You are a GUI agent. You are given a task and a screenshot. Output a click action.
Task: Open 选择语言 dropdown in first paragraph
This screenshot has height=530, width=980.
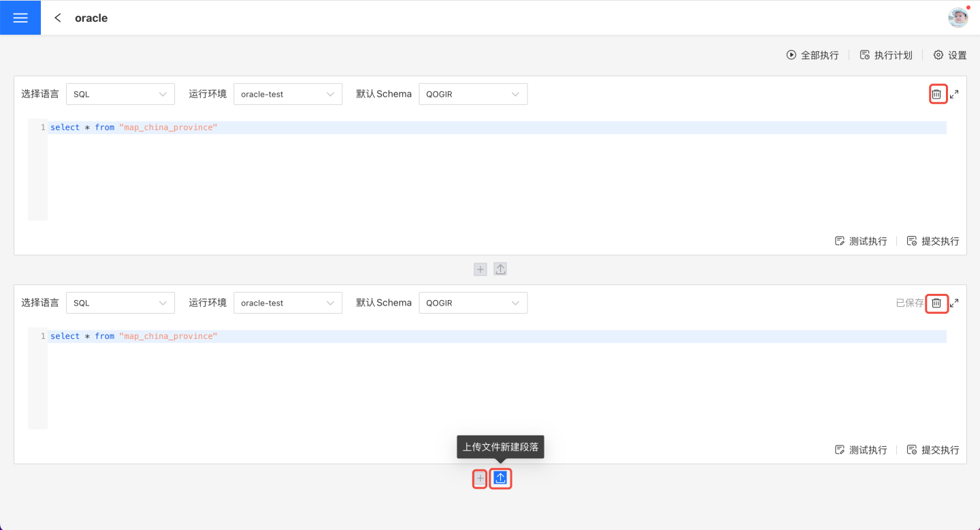point(120,94)
